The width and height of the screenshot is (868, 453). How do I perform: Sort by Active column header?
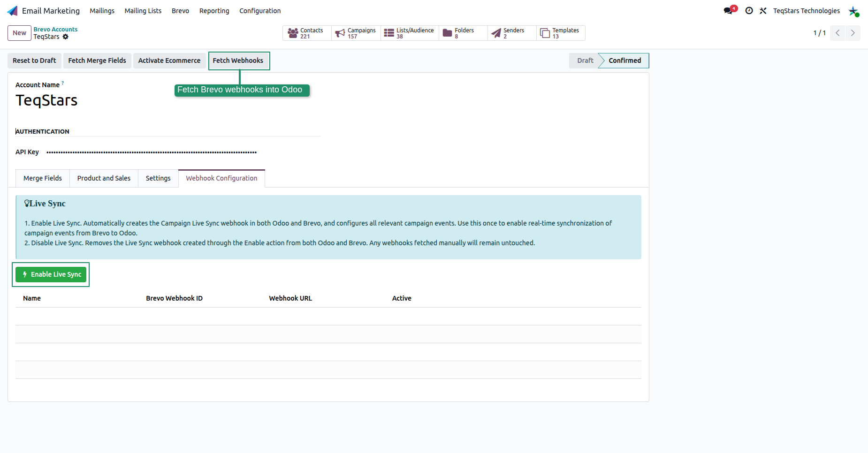click(402, 298)
